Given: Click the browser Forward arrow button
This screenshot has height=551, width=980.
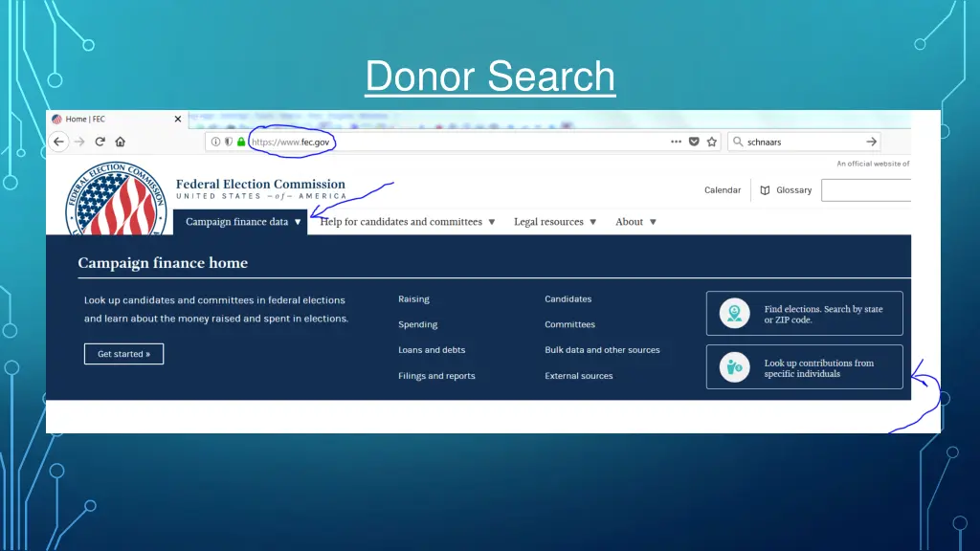Looking at the screenshot, I should 79,142.
